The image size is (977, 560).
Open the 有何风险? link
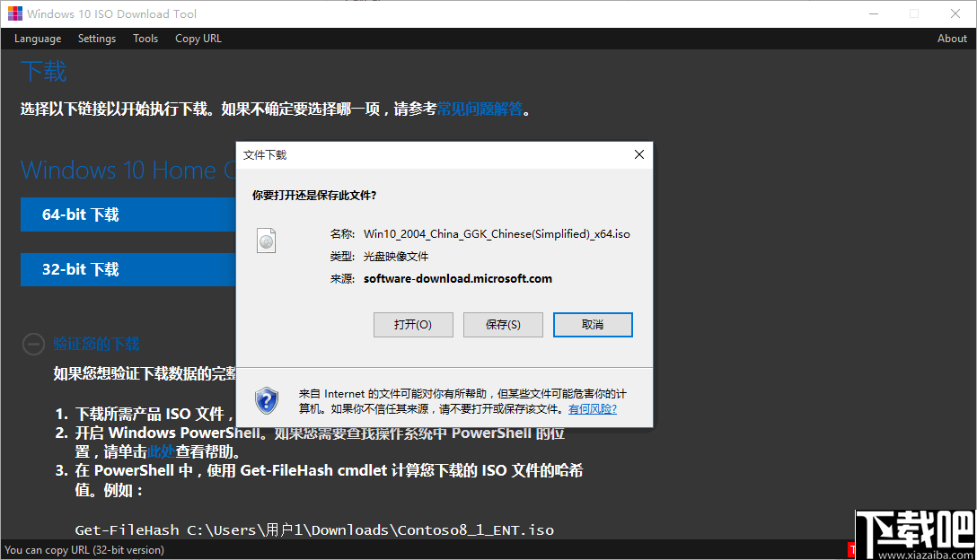pos(593,409)
